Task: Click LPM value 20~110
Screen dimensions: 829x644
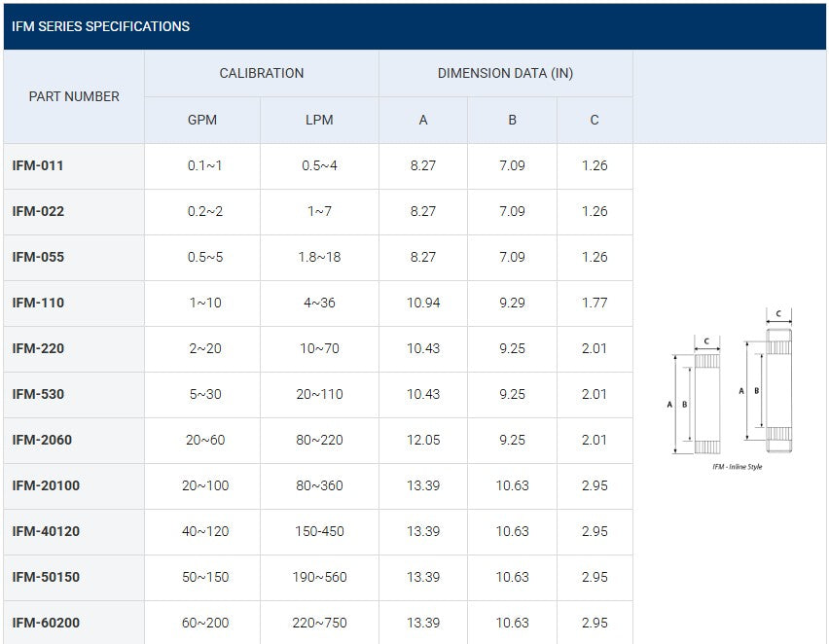Action: tap(319, 394)
